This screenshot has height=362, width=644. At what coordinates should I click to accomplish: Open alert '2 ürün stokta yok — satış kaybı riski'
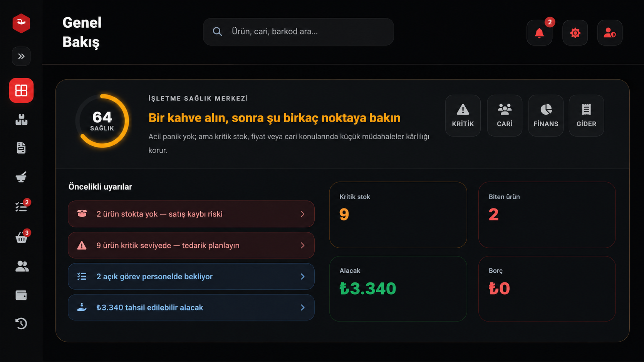191,214
